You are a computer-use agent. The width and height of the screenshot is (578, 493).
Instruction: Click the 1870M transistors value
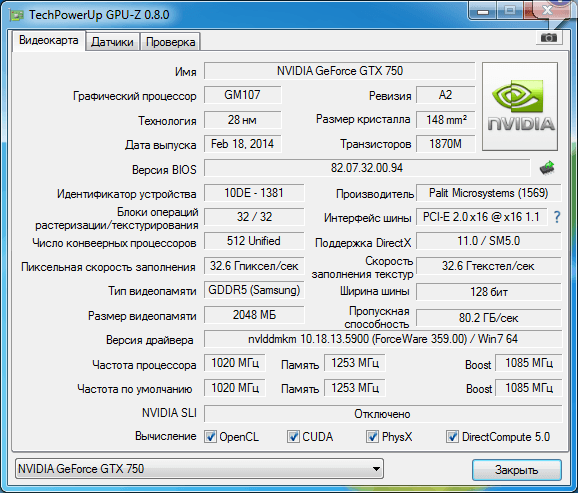[x=445, y=144]
